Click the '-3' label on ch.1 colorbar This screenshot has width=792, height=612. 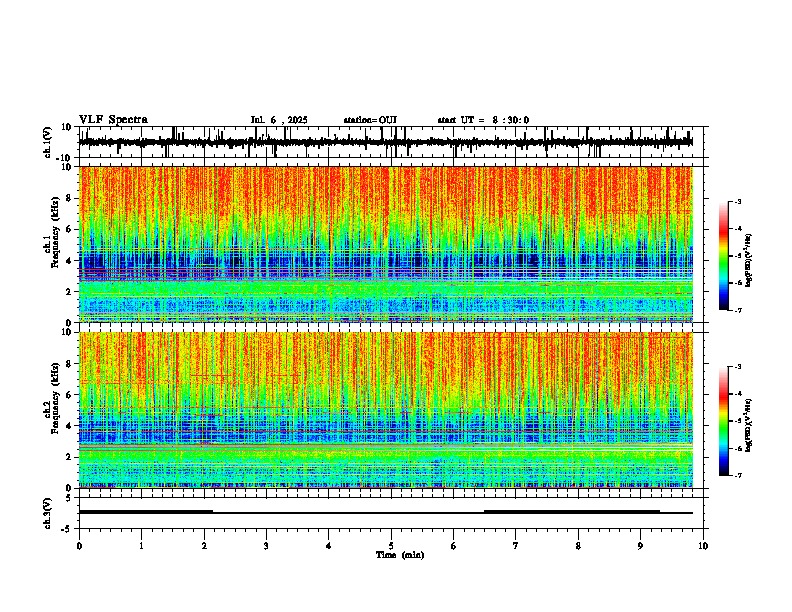click(x=738, y=202)
